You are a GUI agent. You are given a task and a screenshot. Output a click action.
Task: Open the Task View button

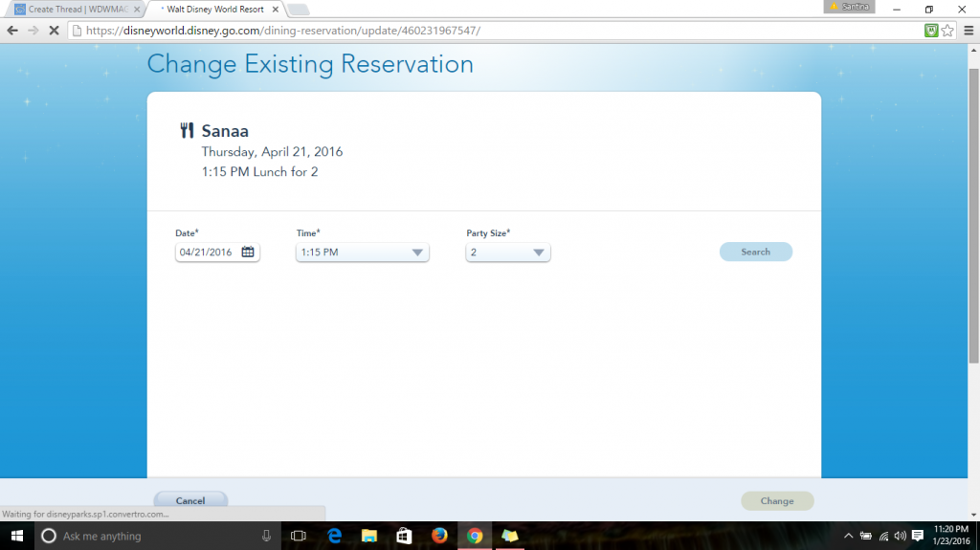tap(298, 536)
